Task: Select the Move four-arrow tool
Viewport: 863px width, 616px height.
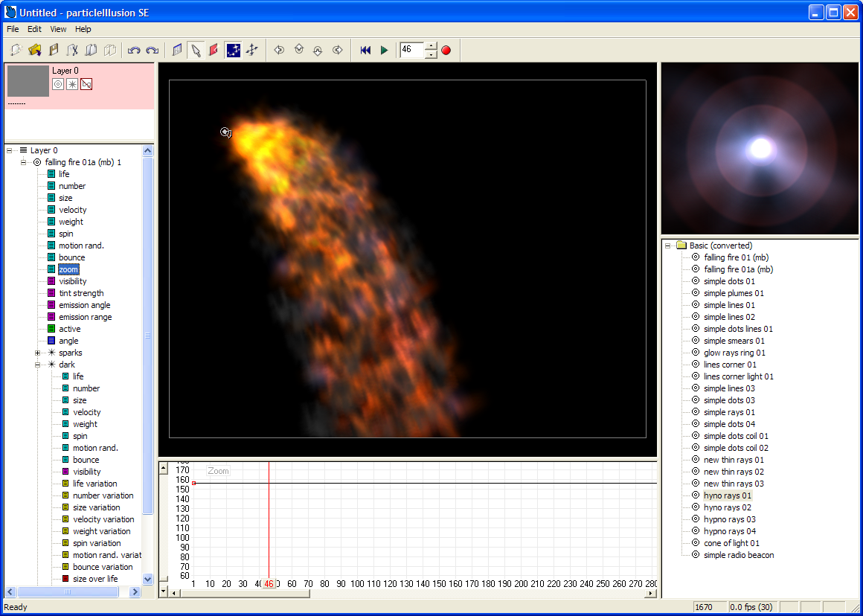Action: pos(252,50)
